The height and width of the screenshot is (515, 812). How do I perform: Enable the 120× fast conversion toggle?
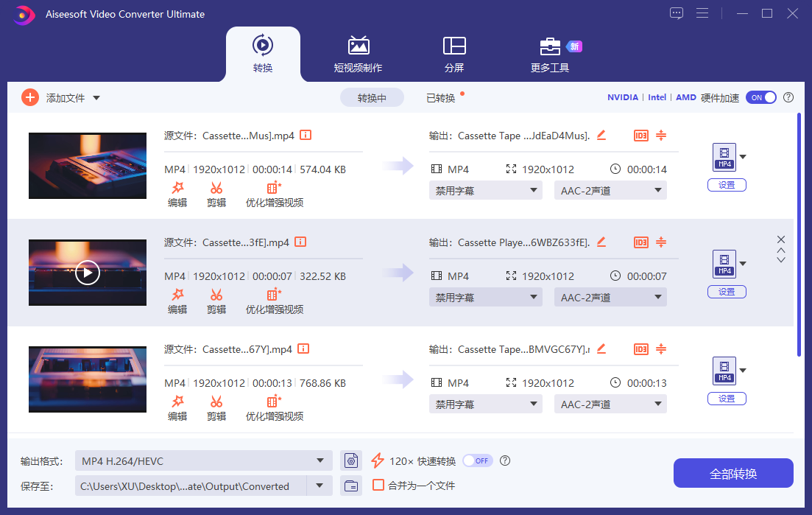(x=476, y=460)
